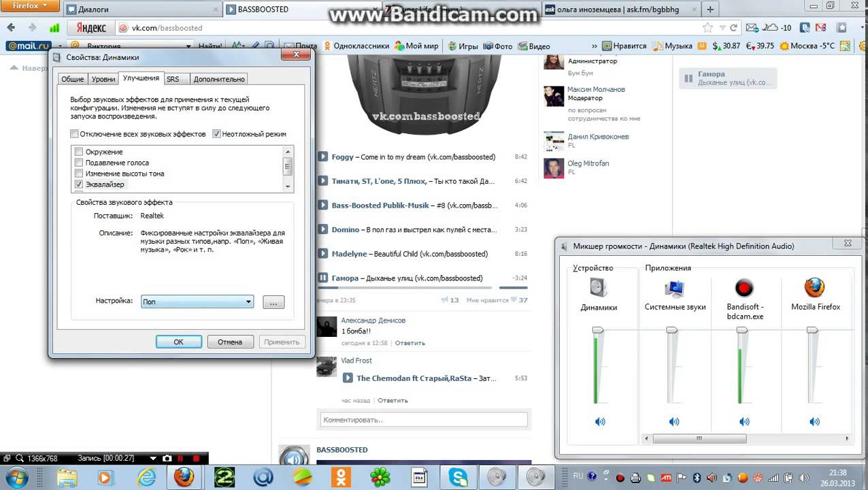This screenshot has width=868, height=490.
Task: Open Максим Молчанов profile link
Action: 597,89
